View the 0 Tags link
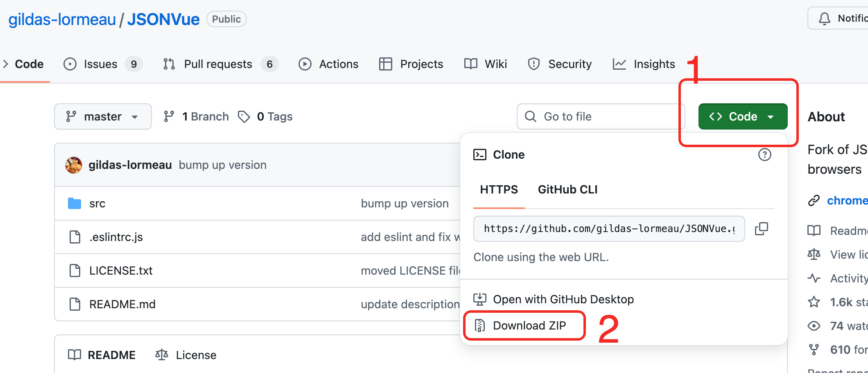The width and height of the screenshot is (868, 373). (265, 116)
